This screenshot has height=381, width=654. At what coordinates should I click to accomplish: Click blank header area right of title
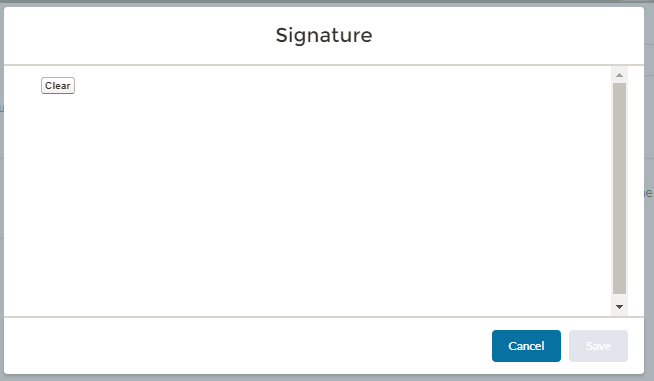508,35
